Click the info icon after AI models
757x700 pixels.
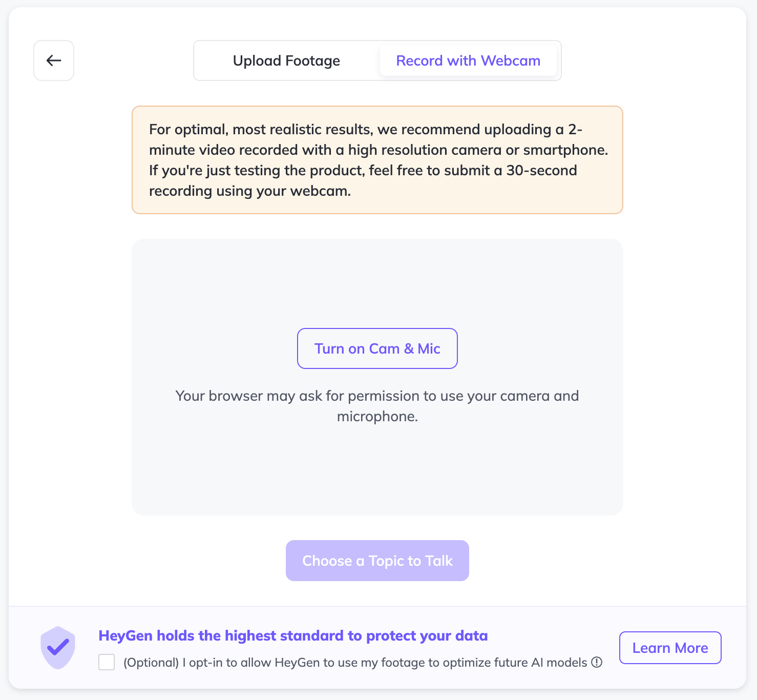pyautogui.click(x=597, y=662)
